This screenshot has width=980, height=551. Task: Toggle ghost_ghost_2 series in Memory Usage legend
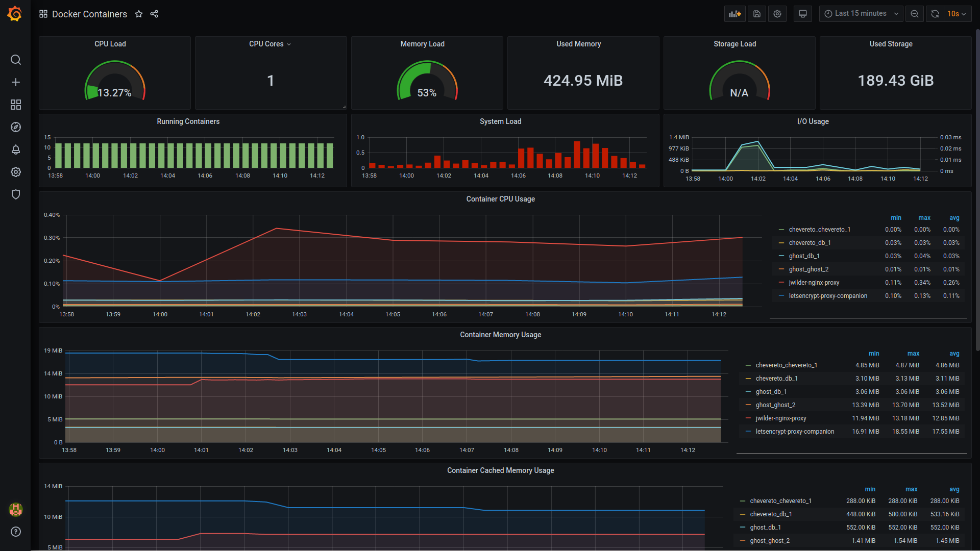click(775, 405)
